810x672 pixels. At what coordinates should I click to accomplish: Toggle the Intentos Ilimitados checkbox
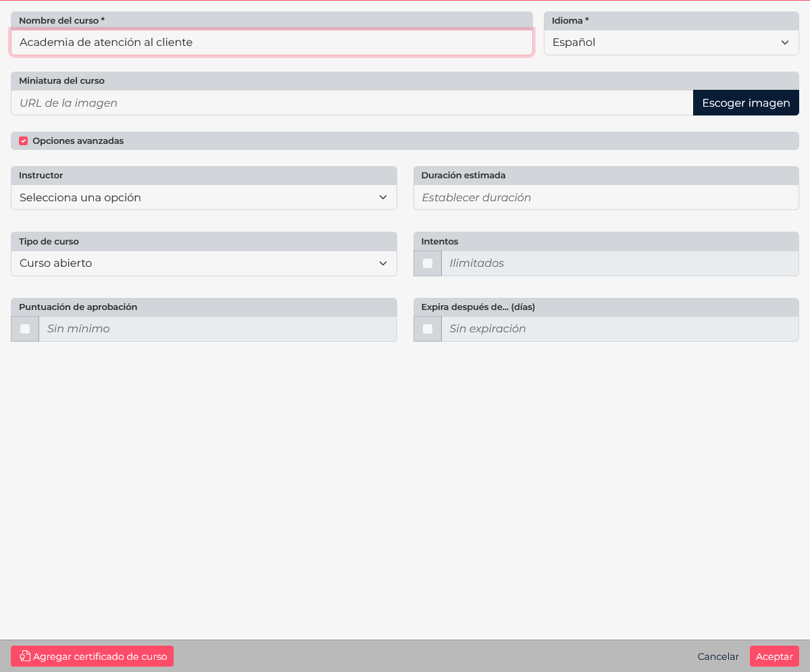point(427,263)
